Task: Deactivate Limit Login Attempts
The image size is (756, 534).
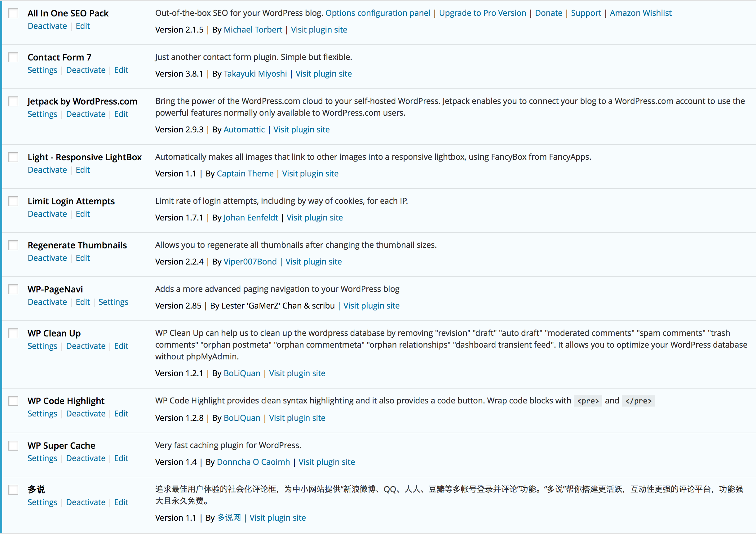Action: point(47,214)
